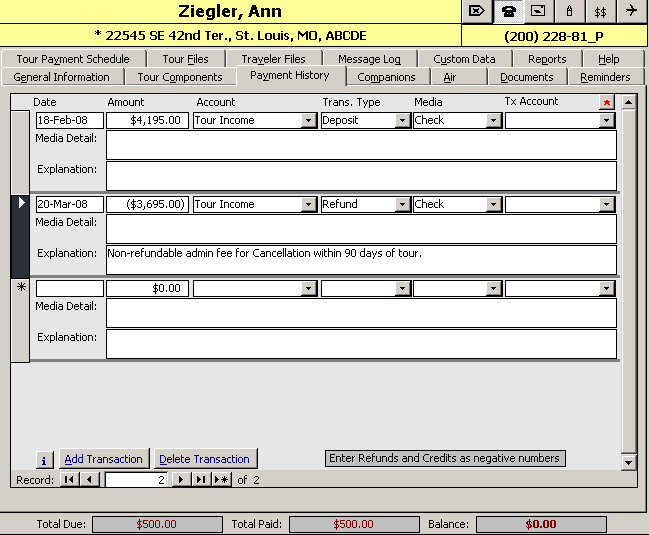Click the Add Transaction button
The width and height of the screenshot is (649, 535).
pyautogui.click(x=103, y=459)
